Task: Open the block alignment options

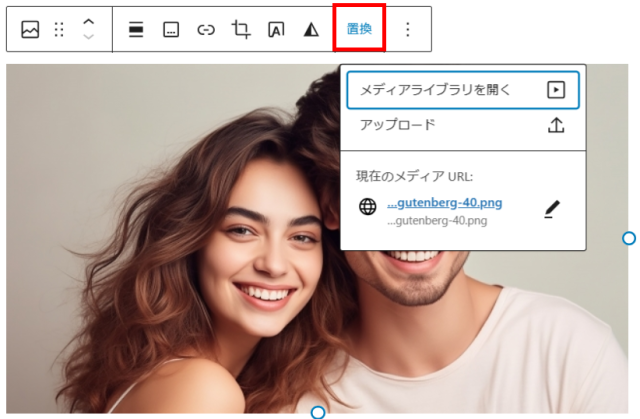Action: pos(136,30)
